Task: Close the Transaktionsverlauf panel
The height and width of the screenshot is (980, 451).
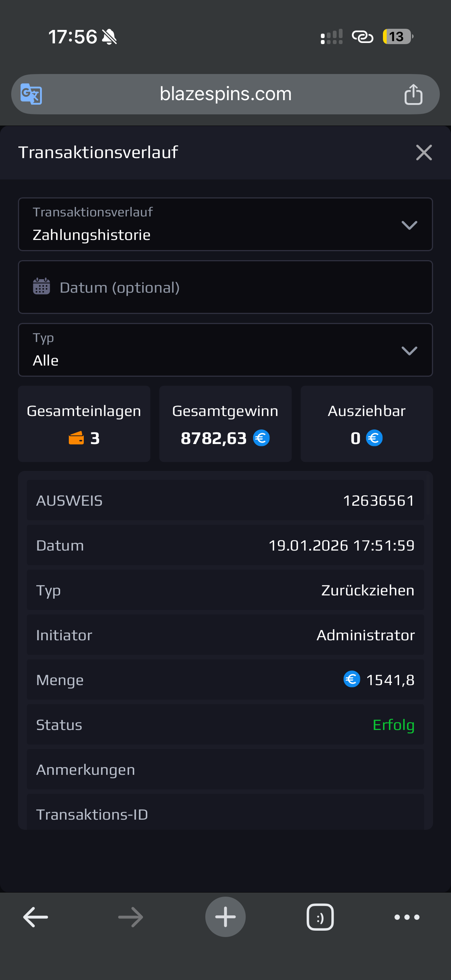Action: pyautogui.click(x=424, y=152)
